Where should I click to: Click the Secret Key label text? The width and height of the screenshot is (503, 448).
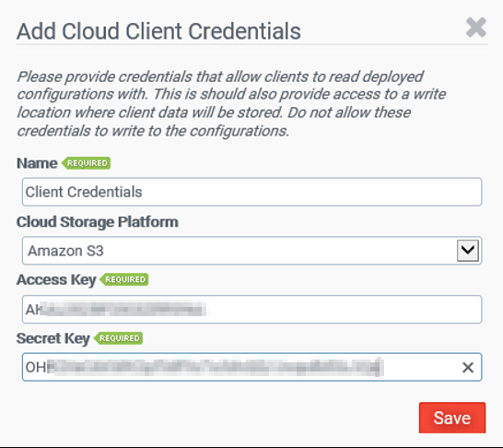53,338
